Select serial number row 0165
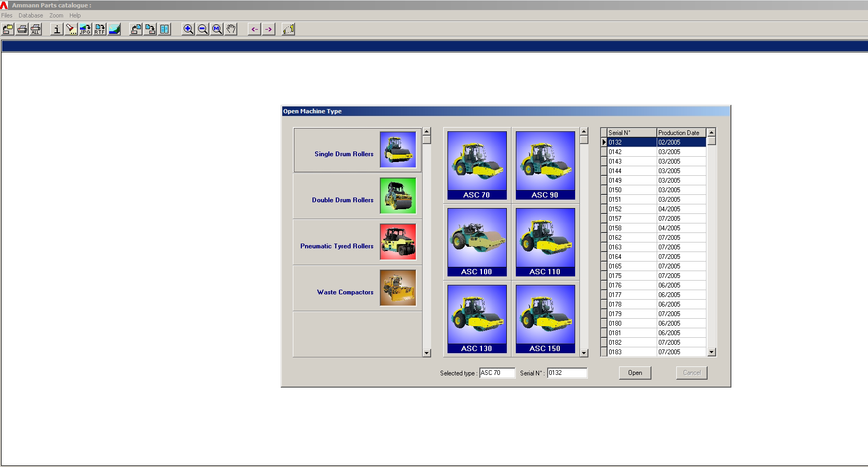Image resolution: width=868 pixels, height=467 pixels. point(657,266)
